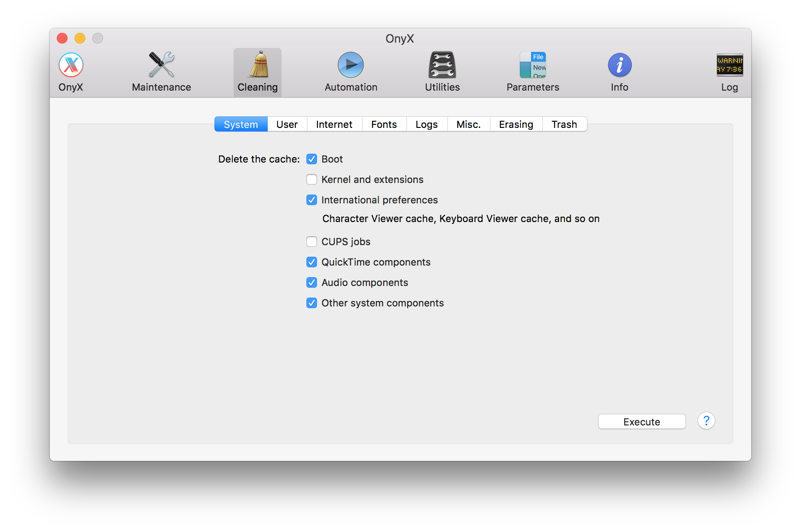Toggle QuickTime components checkbox
Viewport: 801px width, 532px height.
tap(312, 262)
